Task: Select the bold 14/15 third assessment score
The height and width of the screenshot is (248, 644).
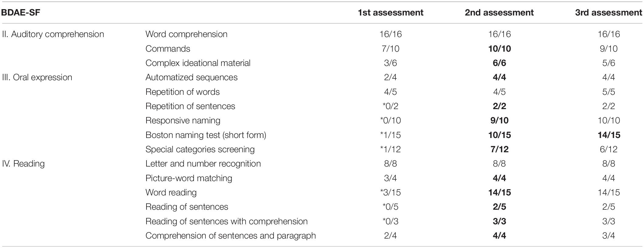Action: (609, 135)
